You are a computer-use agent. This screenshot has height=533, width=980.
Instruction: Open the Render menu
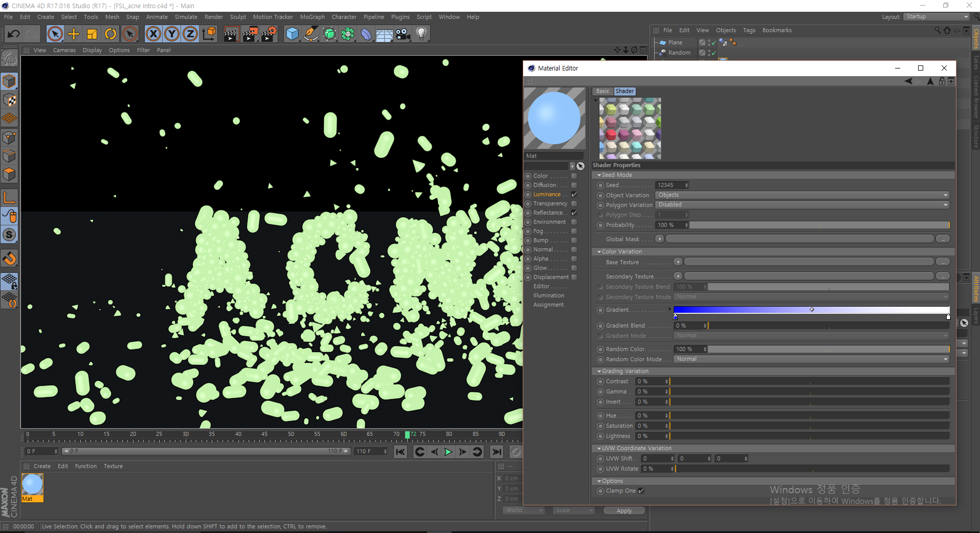(x=214, y=17)
